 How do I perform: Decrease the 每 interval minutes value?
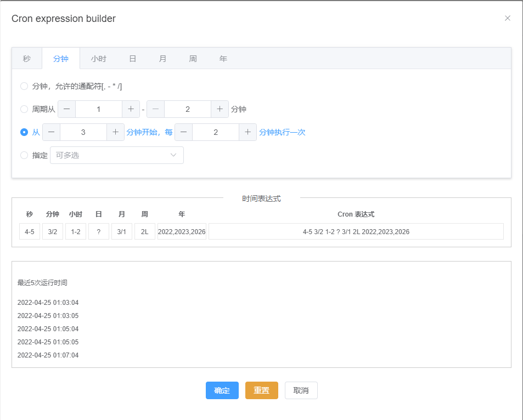(x=183, y=132)
